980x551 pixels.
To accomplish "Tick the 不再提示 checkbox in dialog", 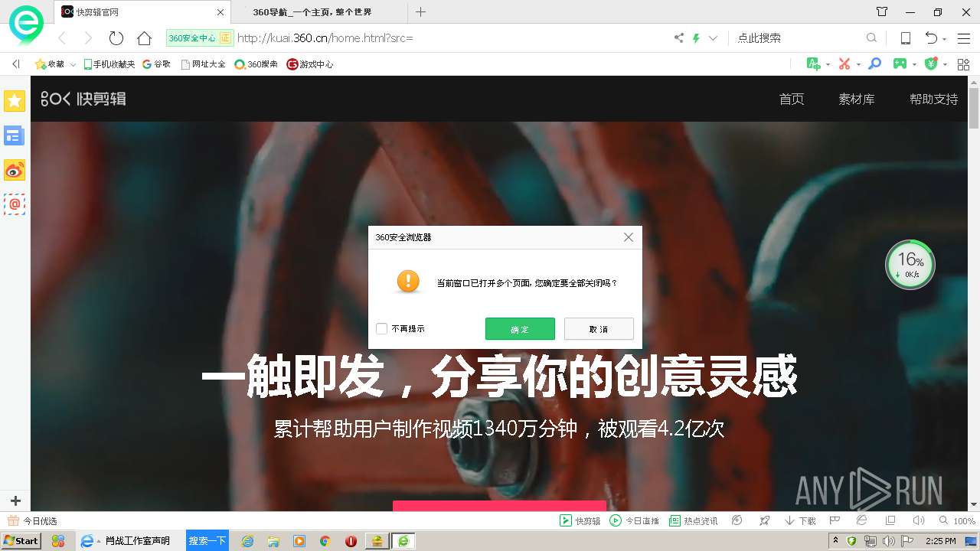I will point(381,329).
